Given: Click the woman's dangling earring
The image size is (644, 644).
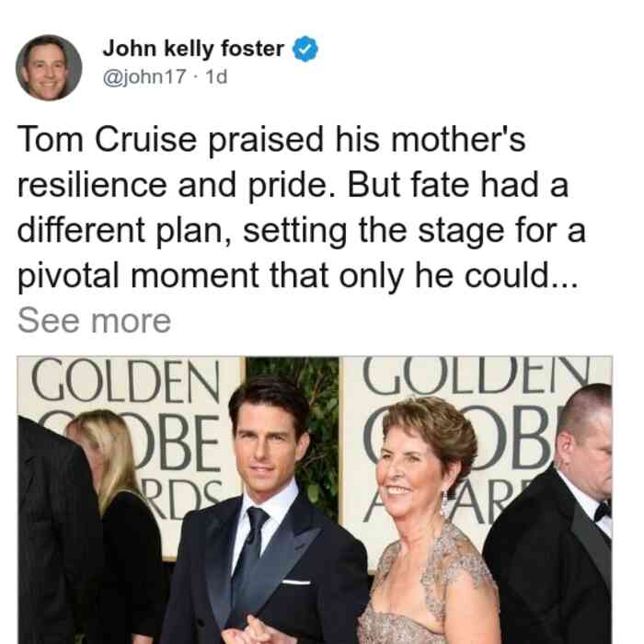Looking at the screenshot, I should point(444,503).
